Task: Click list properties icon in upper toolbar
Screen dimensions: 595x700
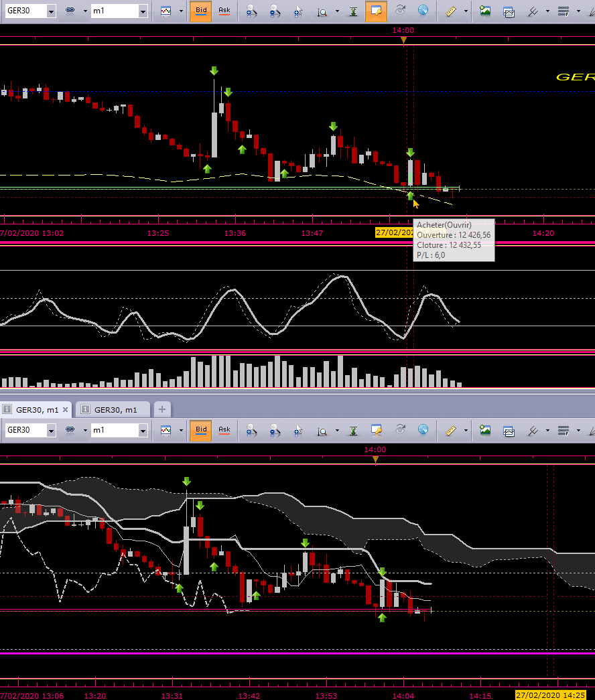Action: pyautogui.click(x=564, y=11)
